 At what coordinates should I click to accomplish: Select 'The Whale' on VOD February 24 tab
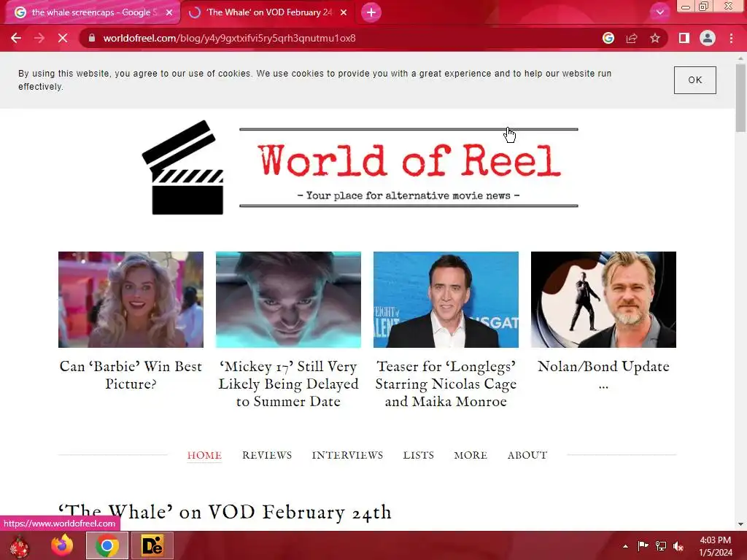[x=268, y=12]
